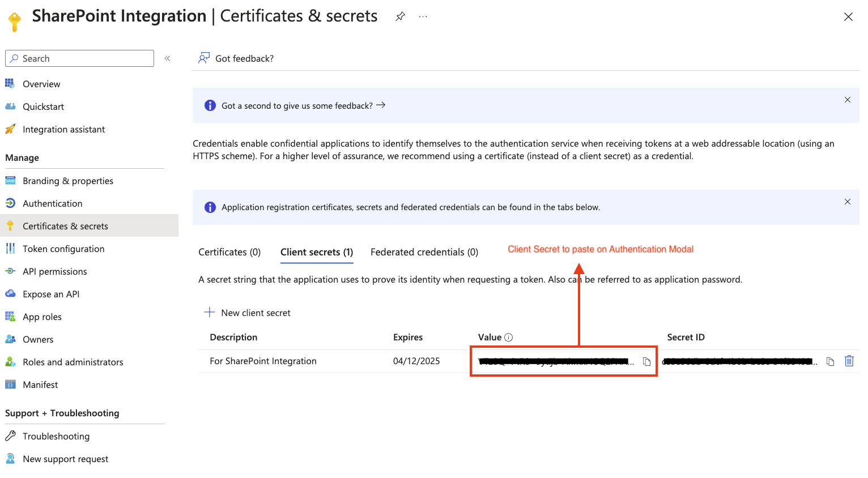Switch to Federated credentials (0) tab
This screenshot has height=478, width=868.
(x=424, y=252)
